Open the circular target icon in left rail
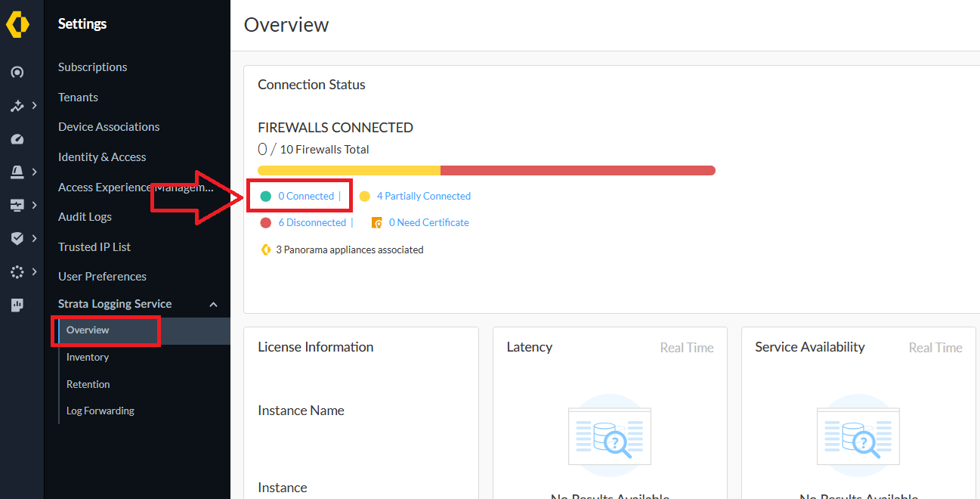980x499 pixels. pos(17,73)
